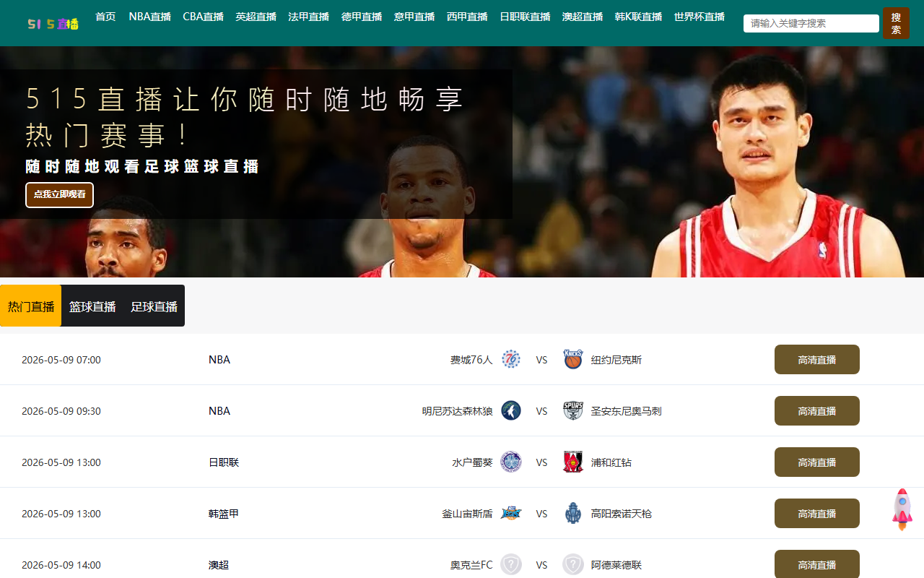Screen dimensions: 924x578
Task: Navigate to 韩K联直播
Action: click(x=638, y=17)
